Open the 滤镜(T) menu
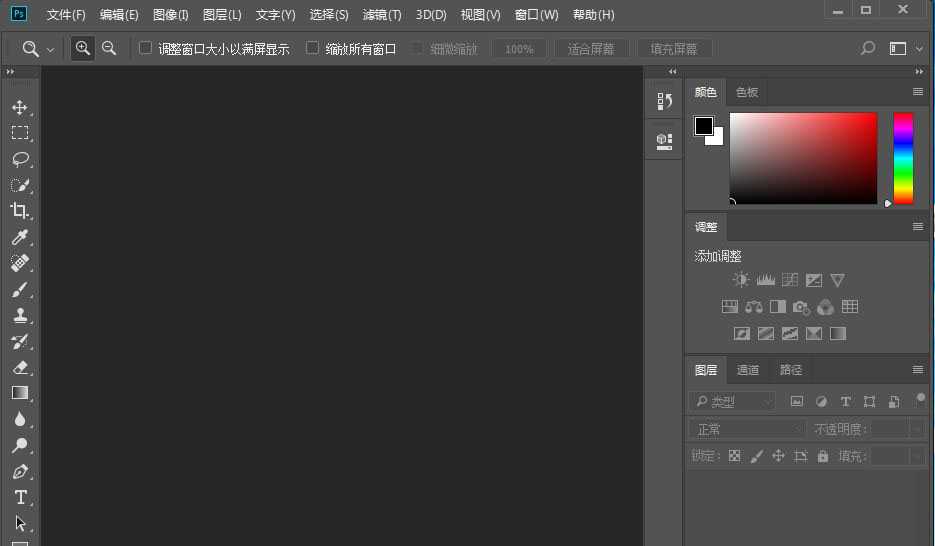Image resolution: width=935 pixels, height=546 pixels. [x=381, y=15]
